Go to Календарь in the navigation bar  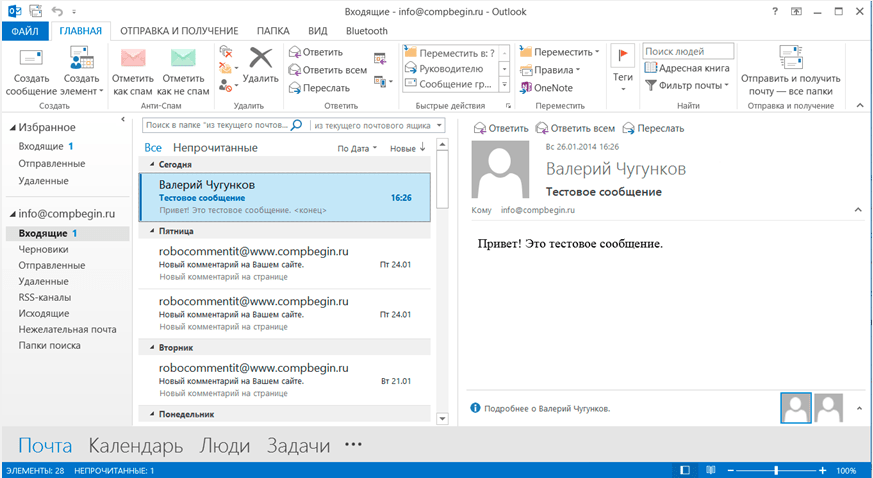[x=135, y=446]
